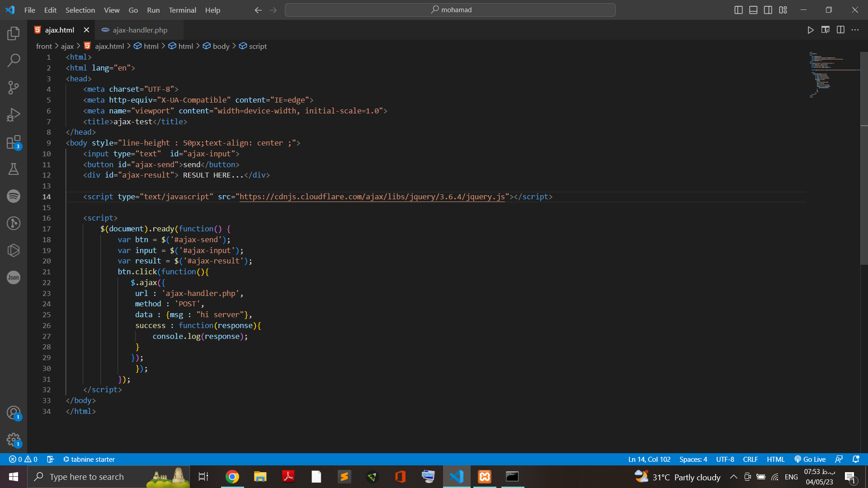
Task: Open the Extensions view with badge
Action: [14, 142]
